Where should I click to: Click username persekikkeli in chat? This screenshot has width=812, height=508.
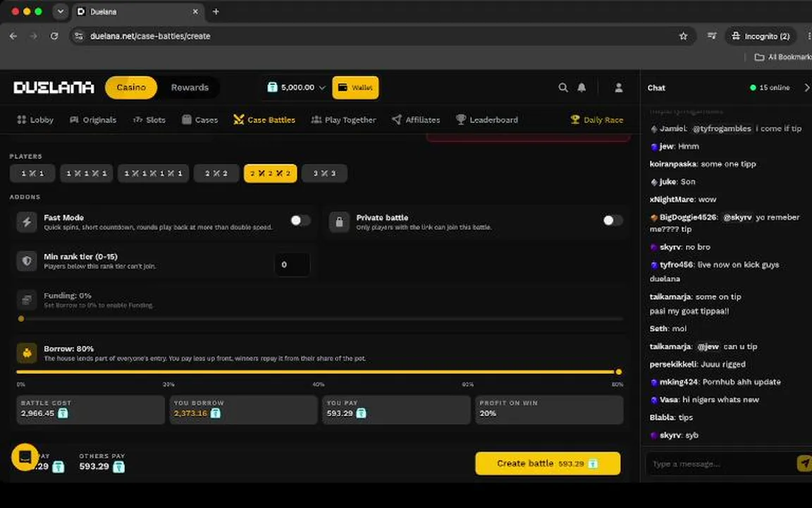[673, 364]
